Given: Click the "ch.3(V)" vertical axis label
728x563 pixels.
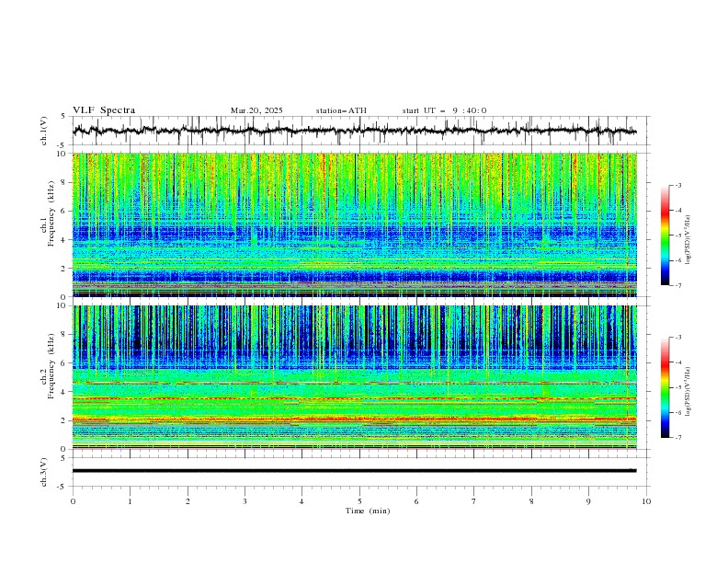Looking at the screenshot, I should [x=44, y=472].
